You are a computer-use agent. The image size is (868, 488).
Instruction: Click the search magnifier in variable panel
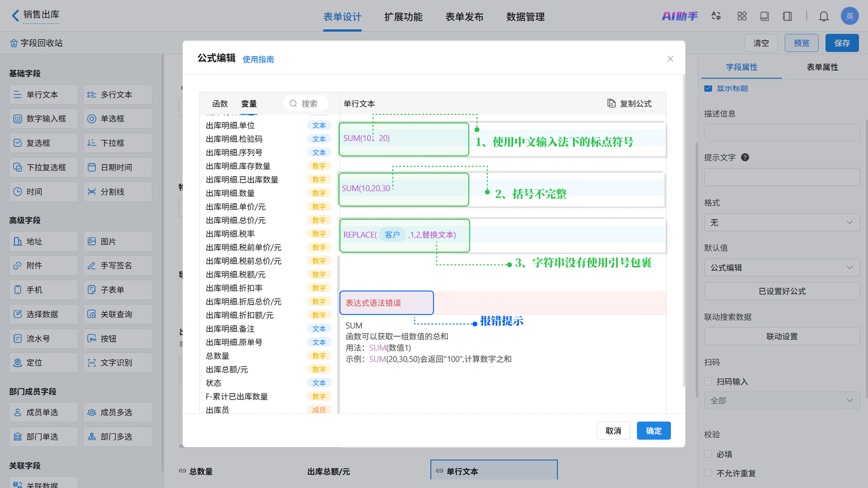[x=293, y=103]
